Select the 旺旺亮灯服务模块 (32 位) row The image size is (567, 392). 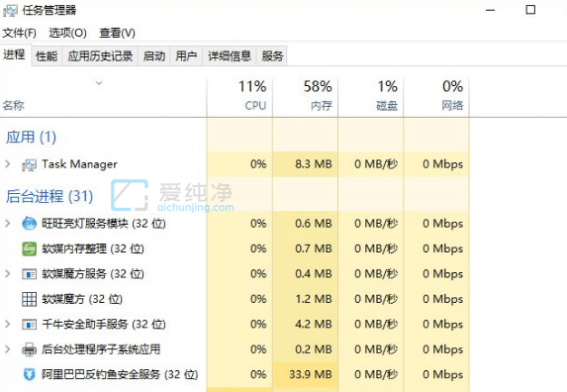(x=235, y=224)
